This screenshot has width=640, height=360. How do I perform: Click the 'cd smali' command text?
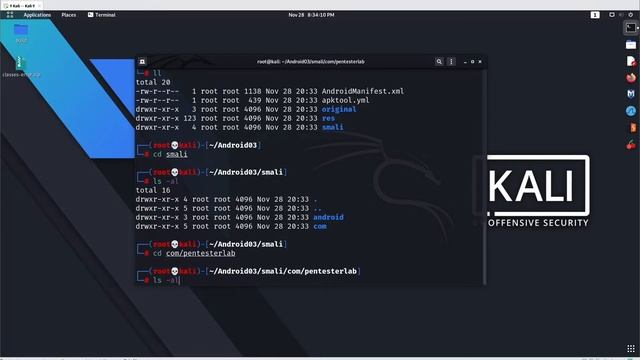pyautogui.click(x=170, y=154)
